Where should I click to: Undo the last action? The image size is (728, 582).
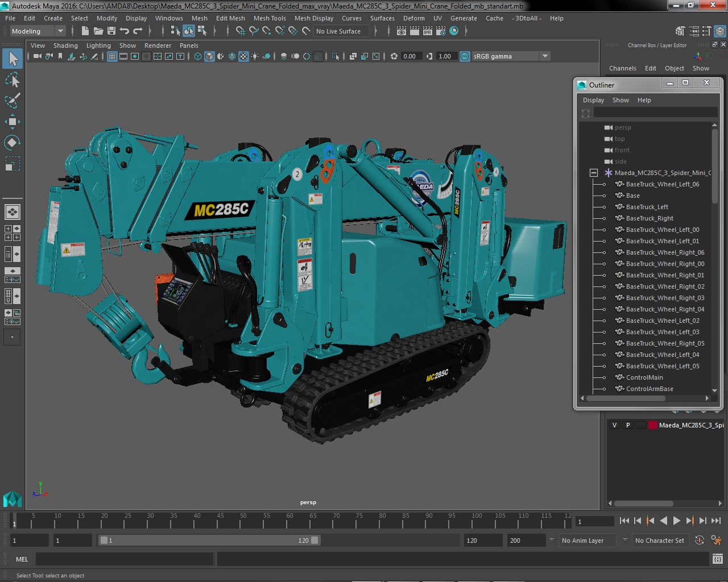coord(125,31)
